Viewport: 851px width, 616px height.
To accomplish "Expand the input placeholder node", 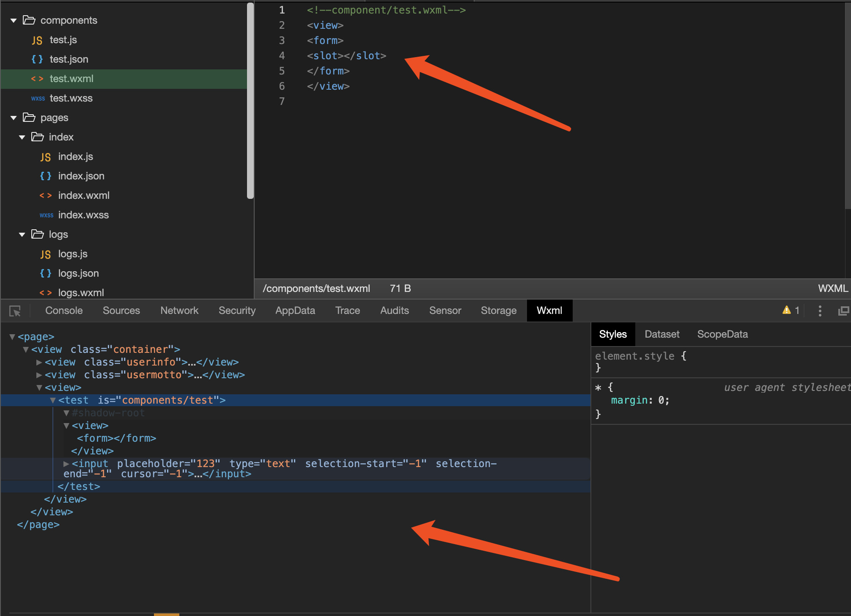I will click(x=66, y=464).
